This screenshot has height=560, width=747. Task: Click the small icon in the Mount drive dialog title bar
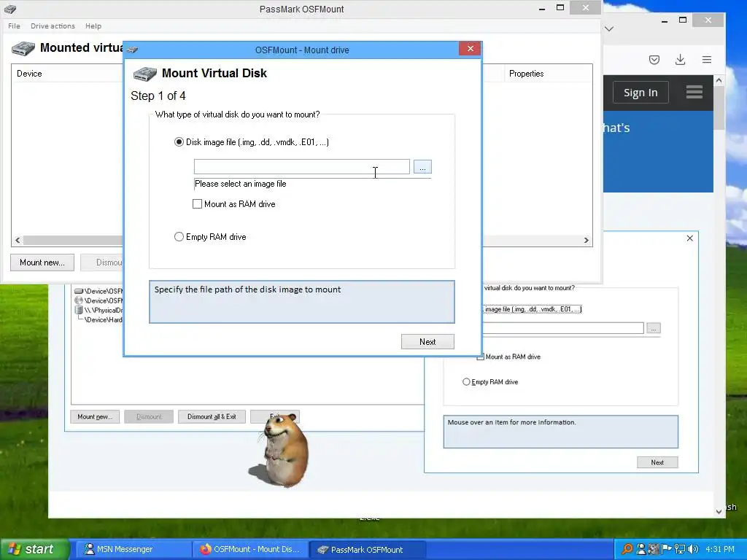(133, 50)
